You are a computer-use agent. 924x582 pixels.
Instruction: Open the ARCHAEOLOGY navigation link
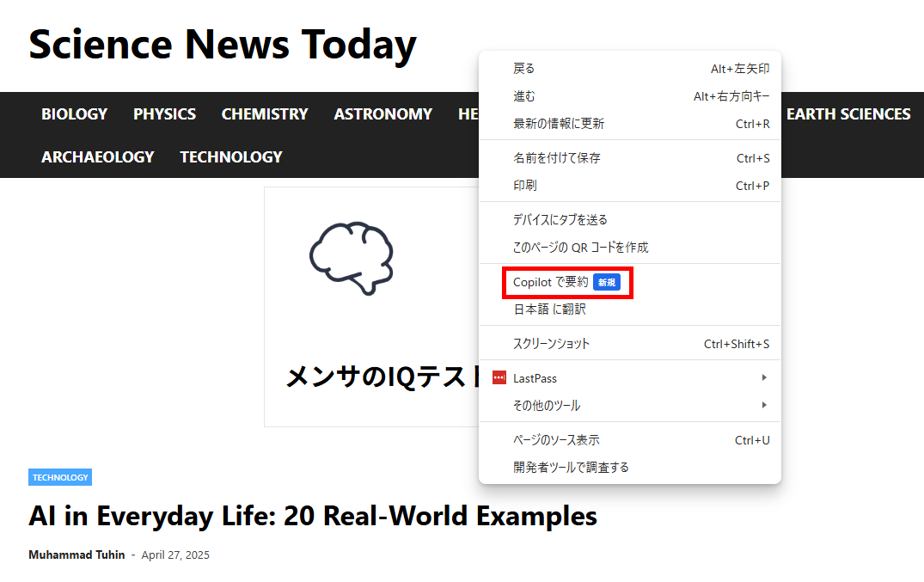point(98,156)
